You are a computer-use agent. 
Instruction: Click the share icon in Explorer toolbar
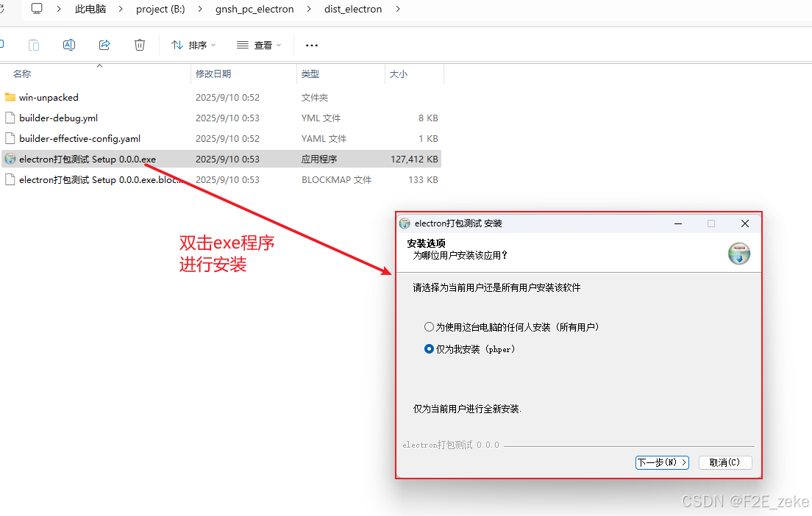pyautogui.click(x=104, y=45)
